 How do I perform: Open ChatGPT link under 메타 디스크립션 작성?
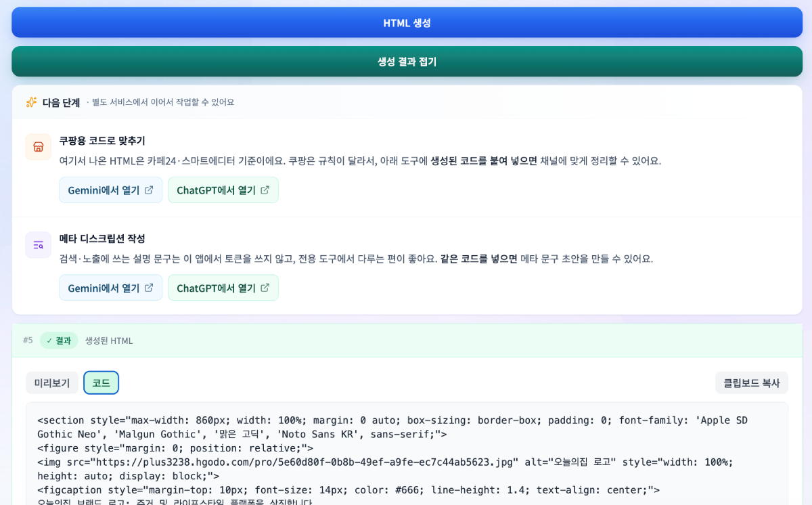coord(223,288)
